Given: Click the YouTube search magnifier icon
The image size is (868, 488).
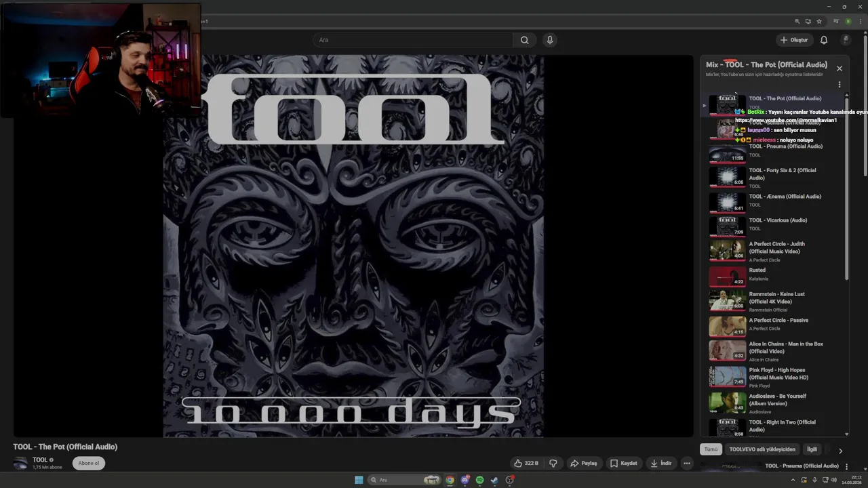Looking at the screenshot, I should point(524,40).
